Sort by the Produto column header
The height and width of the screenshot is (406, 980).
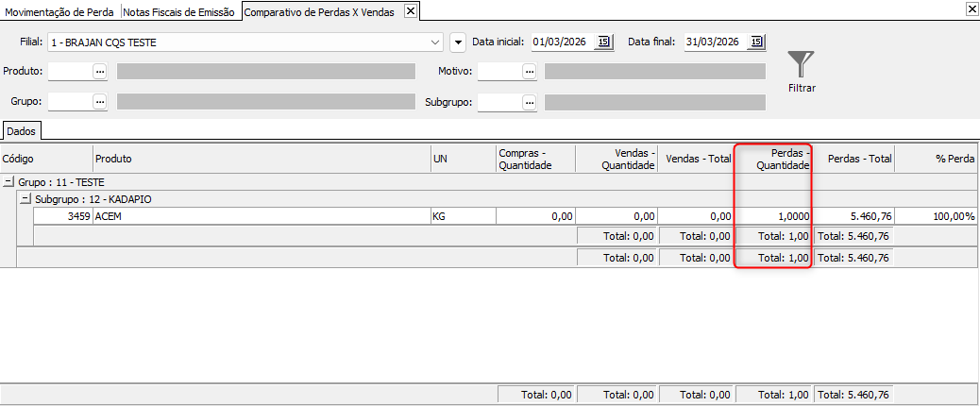(x=261, y=159)
